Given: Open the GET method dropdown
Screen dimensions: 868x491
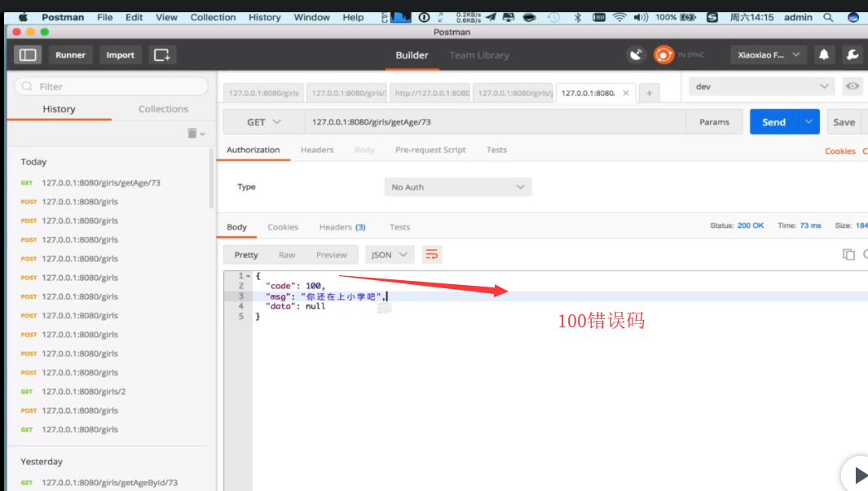Looking at the screenshot, I should pyautogui.click(x=264, y=121).
